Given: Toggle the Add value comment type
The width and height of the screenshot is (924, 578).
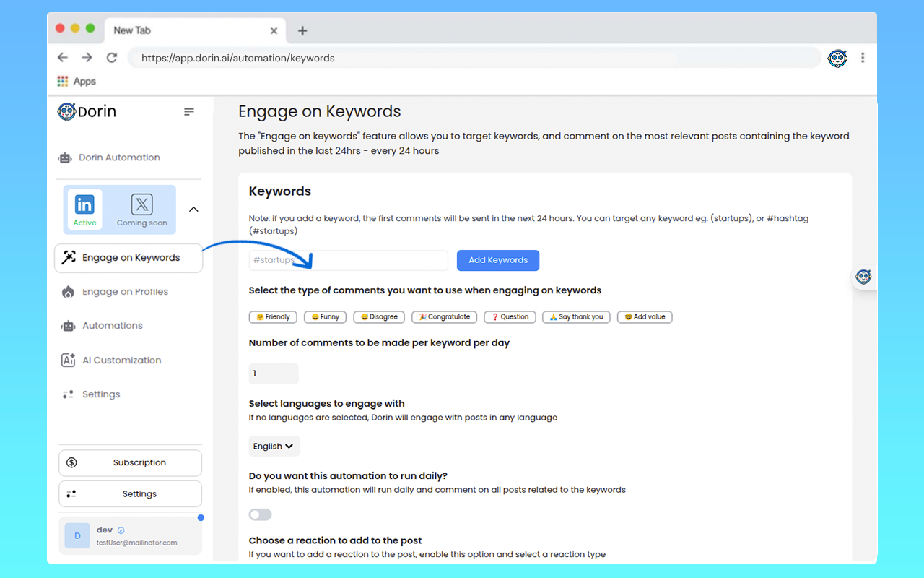Looking at the screenshot, I should 645,316.
